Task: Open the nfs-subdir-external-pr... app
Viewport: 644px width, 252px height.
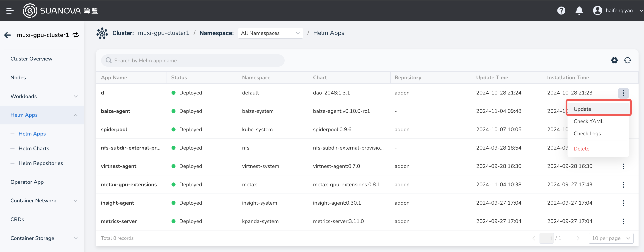Action: click(x=131, y=148)
